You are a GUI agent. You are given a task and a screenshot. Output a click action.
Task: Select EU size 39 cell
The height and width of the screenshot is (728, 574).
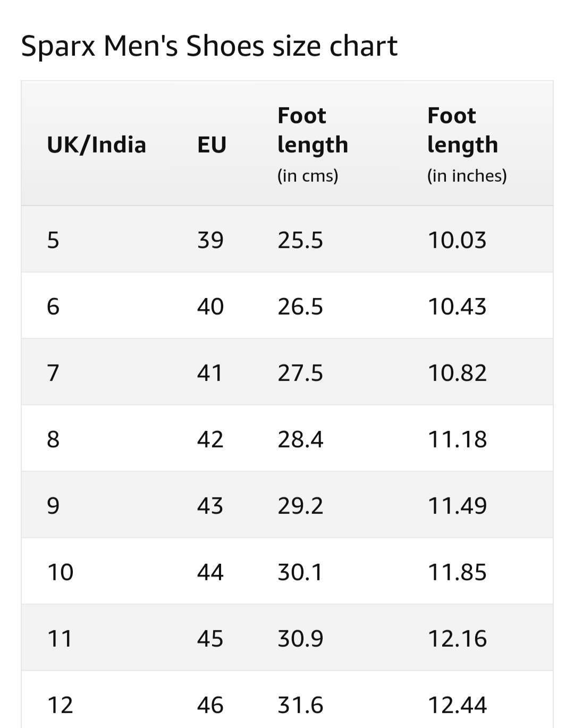click(x=210, y=240)
